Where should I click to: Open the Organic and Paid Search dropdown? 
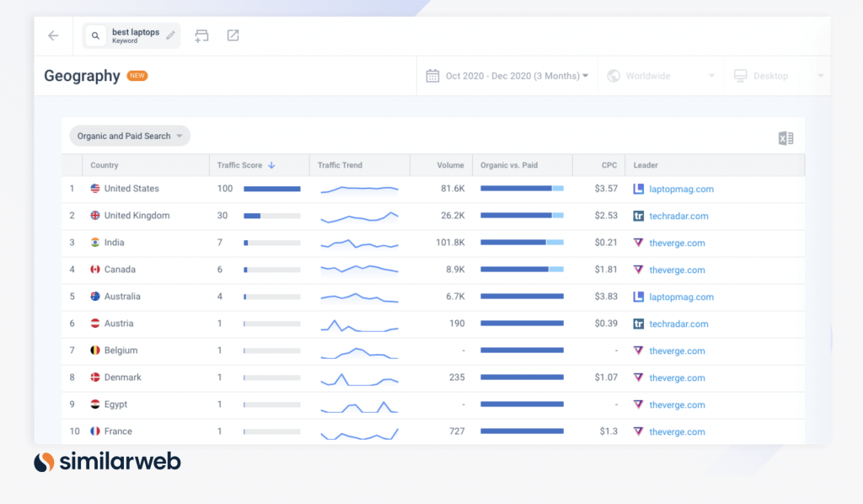(130, 136)
